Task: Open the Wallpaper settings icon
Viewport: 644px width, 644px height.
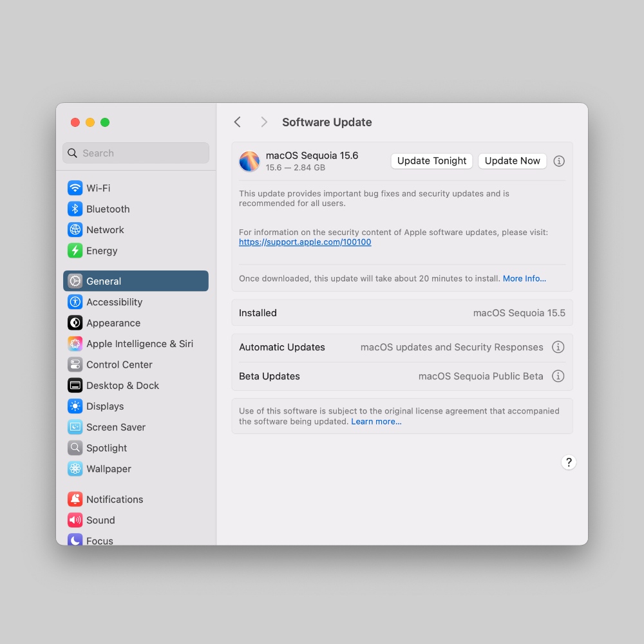Action: pyautogui.click(x=75, y=469)
